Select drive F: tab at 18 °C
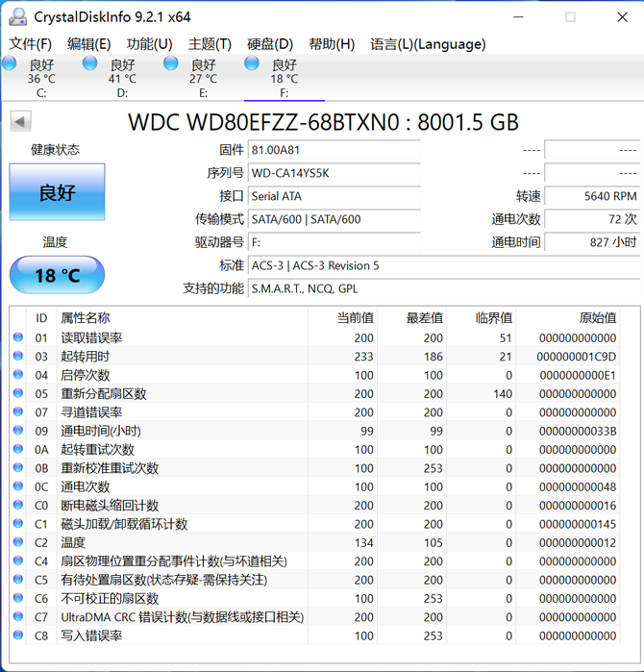The height and width of the screenshot is (672, 644). [x=285, y=78]
